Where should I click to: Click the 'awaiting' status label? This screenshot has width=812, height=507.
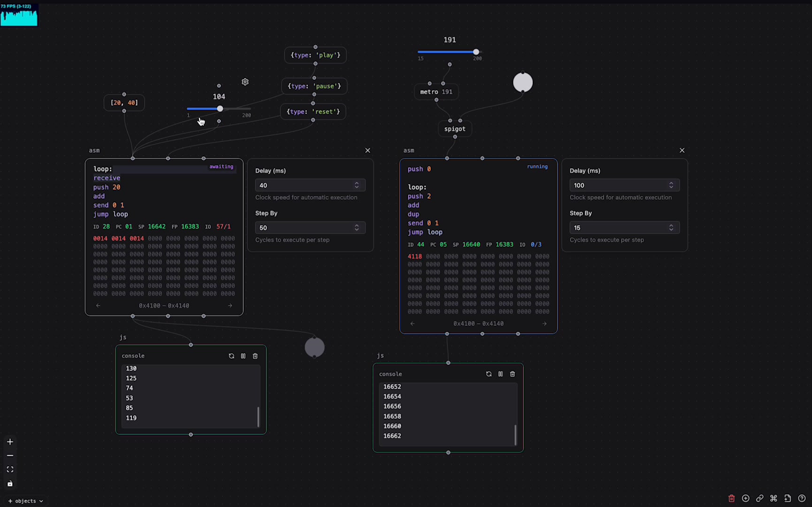click(221, 167)
